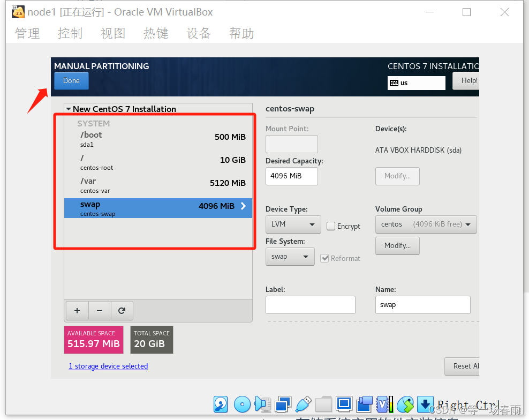The width and height of the screenshot is (529, 420).
Task: Click the SYSTEM group label
Action: (x=94, y=124)
